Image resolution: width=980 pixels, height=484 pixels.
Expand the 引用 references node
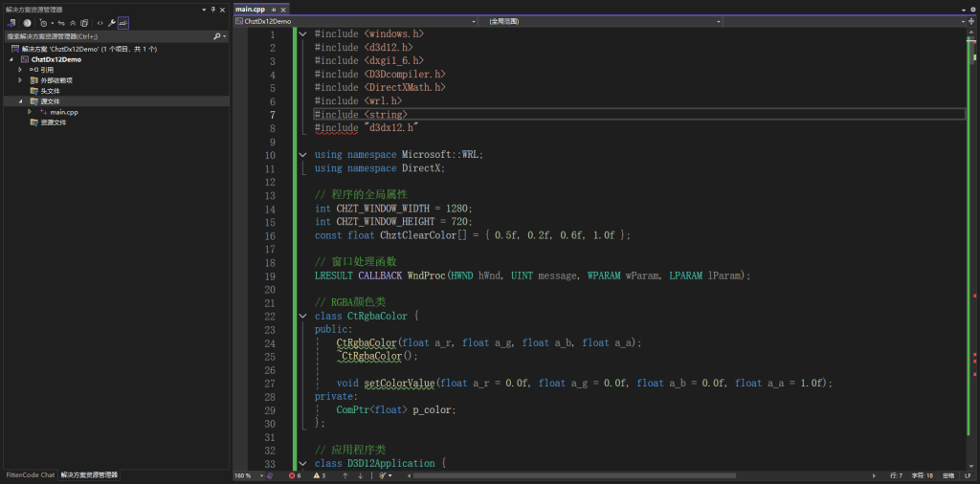[20, 70]
